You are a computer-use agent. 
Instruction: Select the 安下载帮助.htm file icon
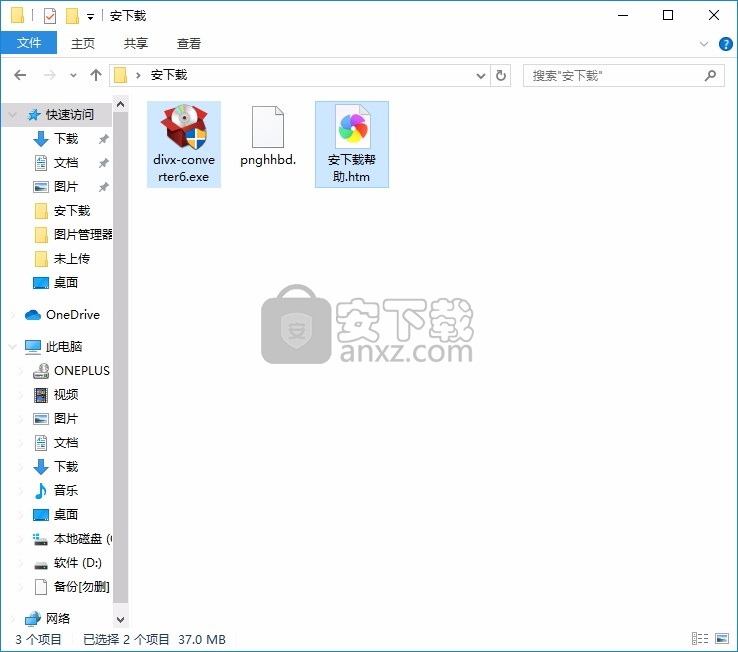click(352, 127)
